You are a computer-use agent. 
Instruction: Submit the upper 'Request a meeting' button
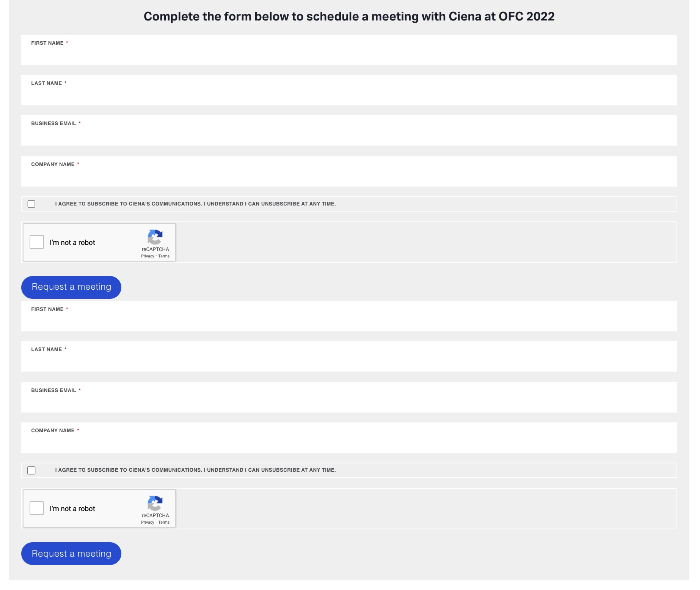click(x=71, y=287)
